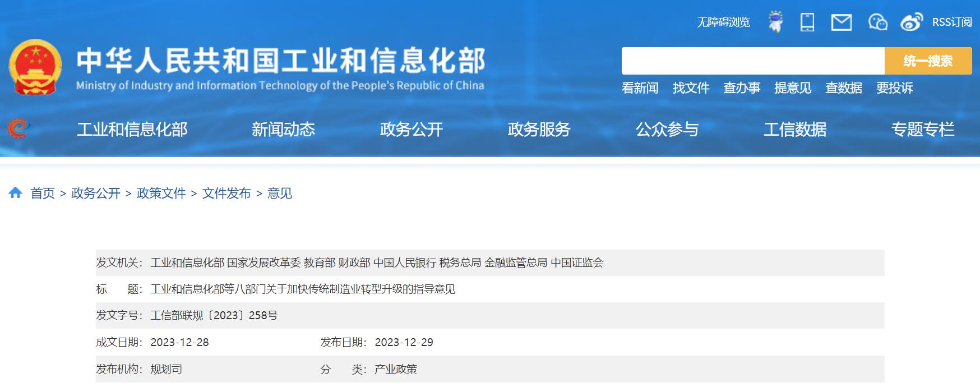This screenshot has width=980, height=387.
Task: Select 要投诉 search category
Action: tap(895, 88)
